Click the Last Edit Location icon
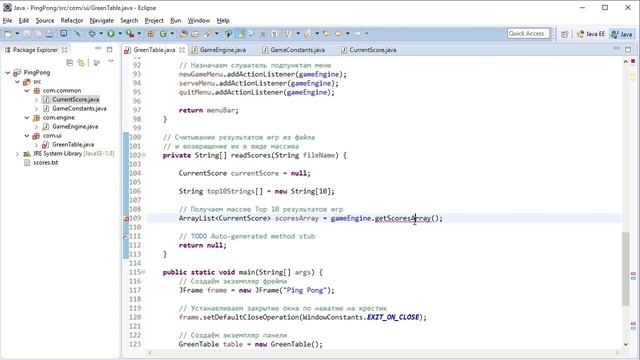Screen dimensions: 640x360 (327, 34)
